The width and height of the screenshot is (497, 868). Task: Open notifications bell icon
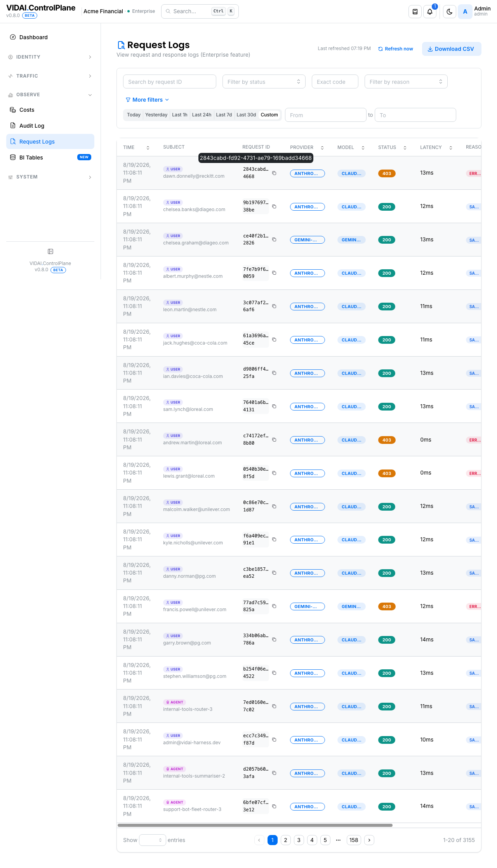pyautogui.click(x=430, y=12)
